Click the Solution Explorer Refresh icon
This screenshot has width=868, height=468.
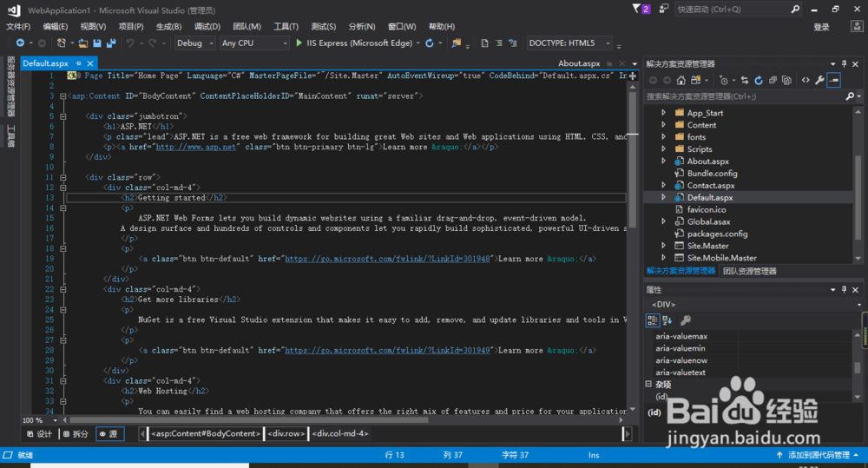(759, 80)
